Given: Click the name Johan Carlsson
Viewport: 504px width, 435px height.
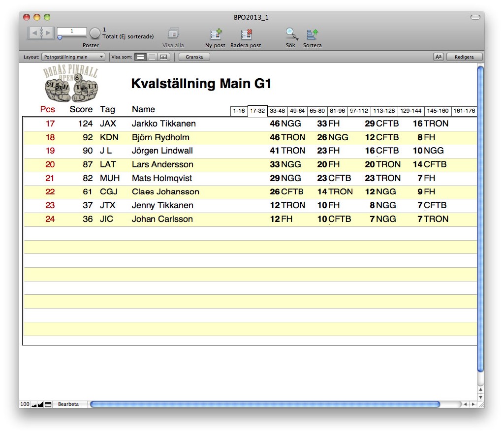Looking at the screenshot, I should 162,219.
